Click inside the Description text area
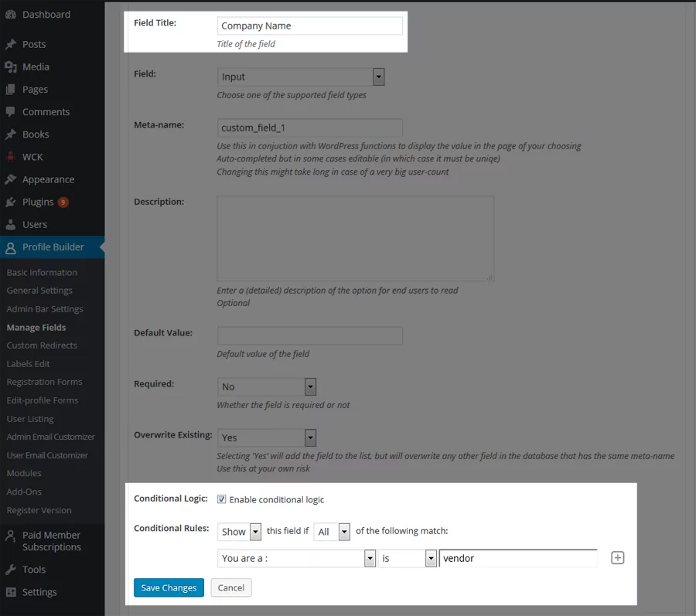The image size is (696, 616). (355, 238)
